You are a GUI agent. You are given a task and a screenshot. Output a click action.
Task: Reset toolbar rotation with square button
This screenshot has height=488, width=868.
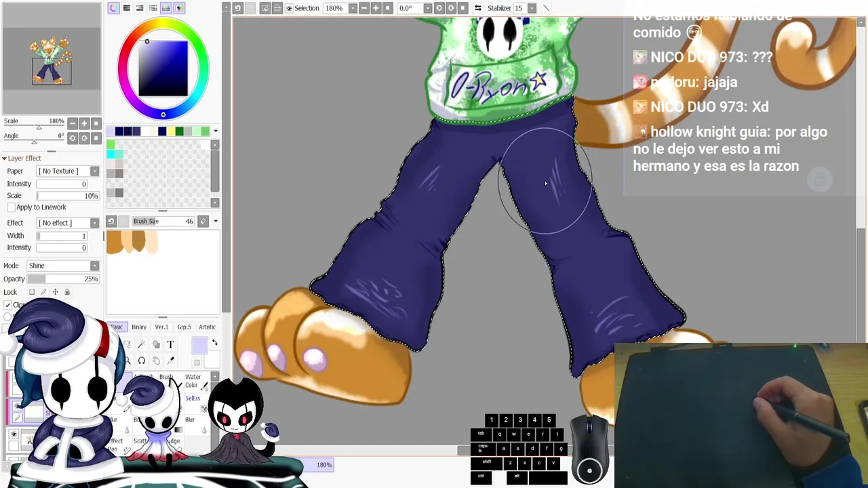click(x=462, y=8)
